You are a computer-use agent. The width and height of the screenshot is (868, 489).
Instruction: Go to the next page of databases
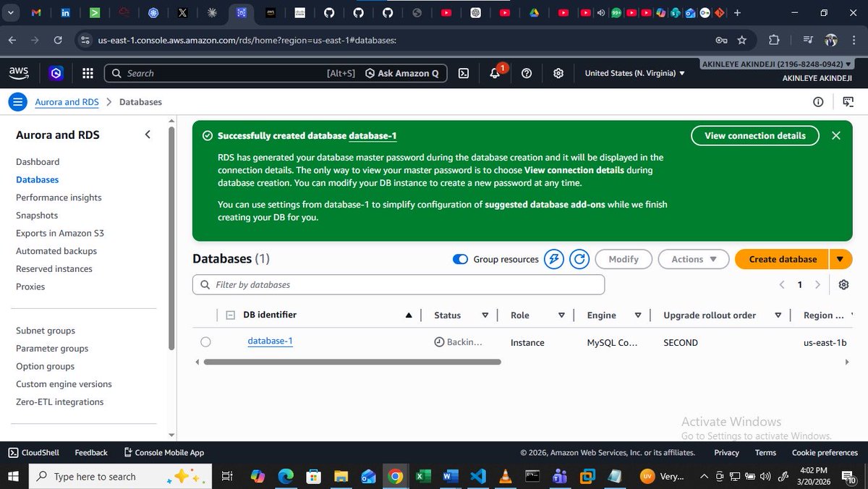coord(817,285)
